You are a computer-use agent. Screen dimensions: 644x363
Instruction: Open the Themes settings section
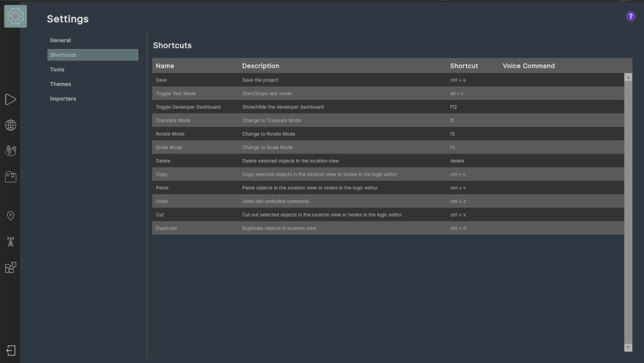[60, 84]
